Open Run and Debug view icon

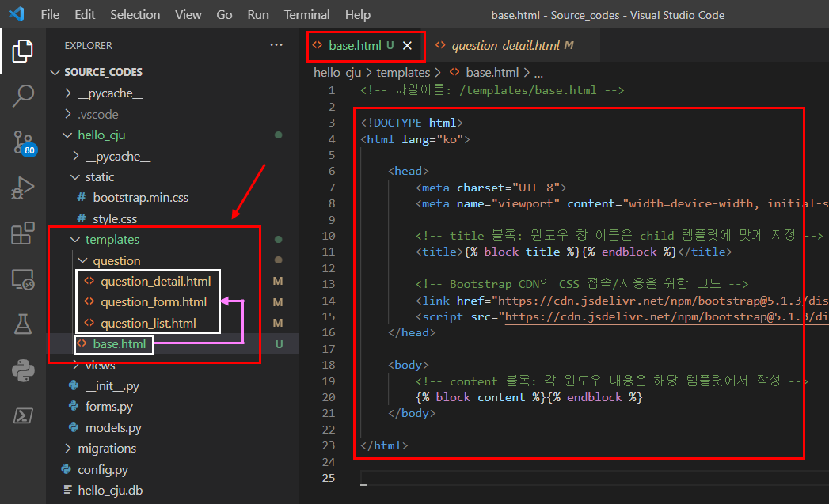(x=23, y=188)
